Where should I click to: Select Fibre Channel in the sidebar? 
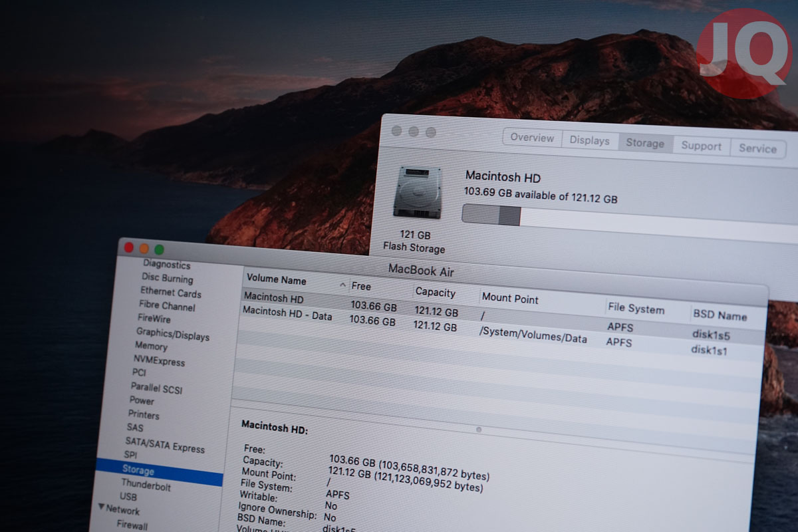[167, 306]
